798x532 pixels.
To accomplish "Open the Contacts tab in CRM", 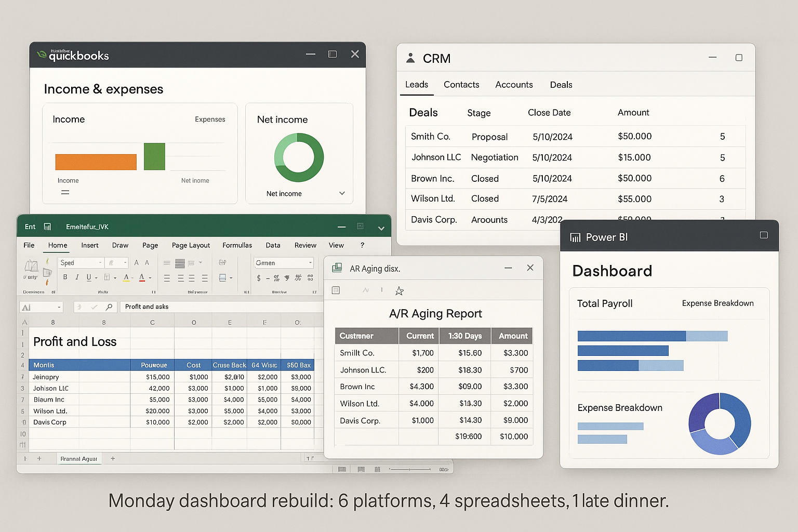I will point(461,85).
